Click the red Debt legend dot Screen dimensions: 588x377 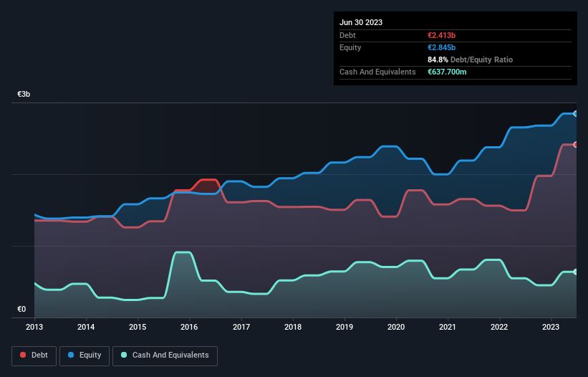pyautogui.click(x=23, y=355)
